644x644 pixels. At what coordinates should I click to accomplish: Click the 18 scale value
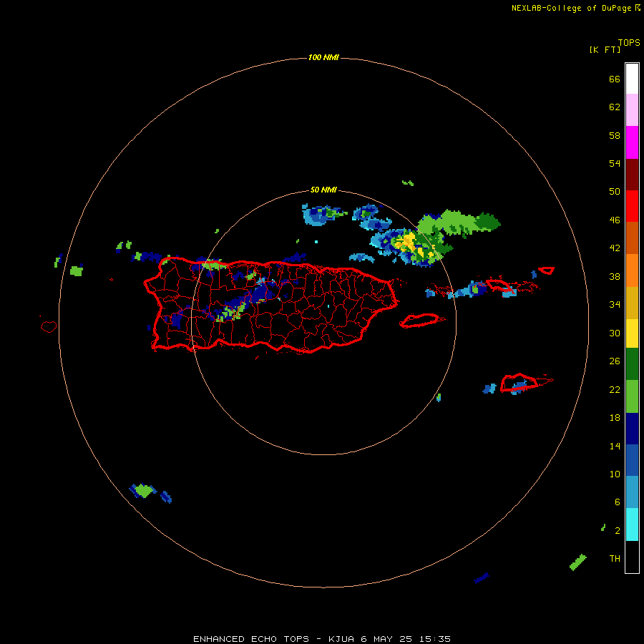tap(615, 418)
